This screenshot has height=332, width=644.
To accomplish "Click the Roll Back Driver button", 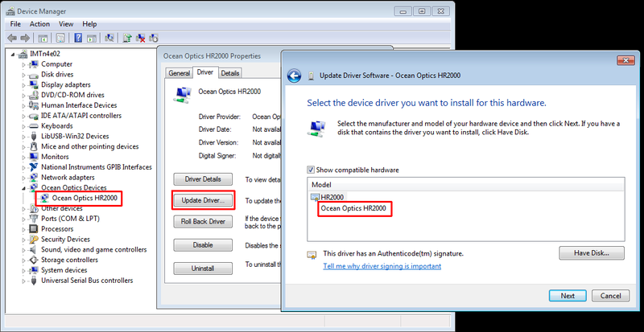I will tap(203, 222).
